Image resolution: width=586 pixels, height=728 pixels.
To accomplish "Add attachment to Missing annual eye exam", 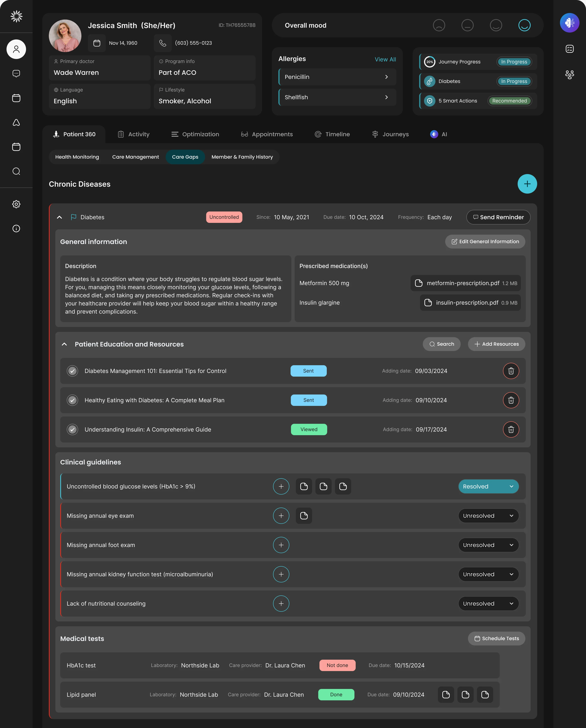I will pyautogui.click(x=281, y=516).
